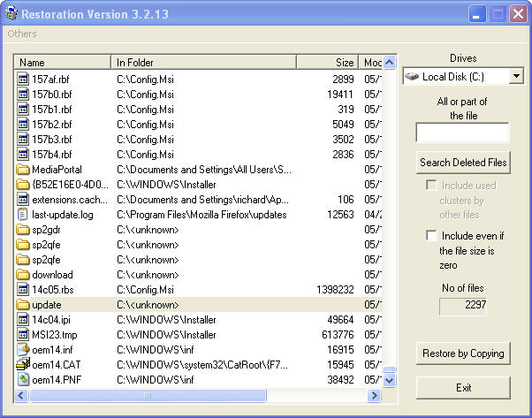Toggle Include used clusters by other files

coord(431,186)
